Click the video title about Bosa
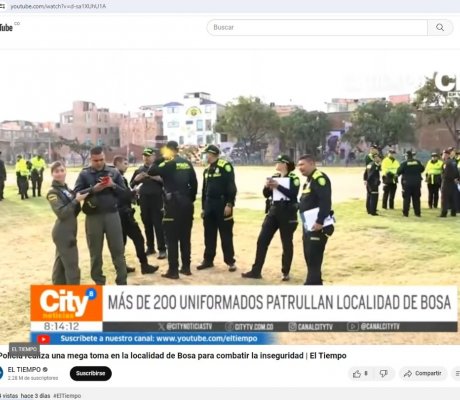 click(173, 356)
